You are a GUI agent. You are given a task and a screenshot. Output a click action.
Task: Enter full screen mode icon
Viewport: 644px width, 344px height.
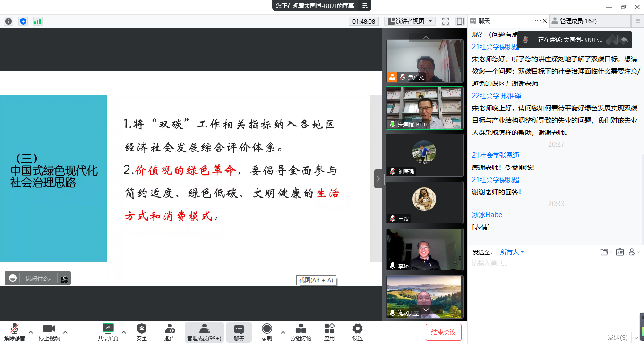tap(445, 21)
